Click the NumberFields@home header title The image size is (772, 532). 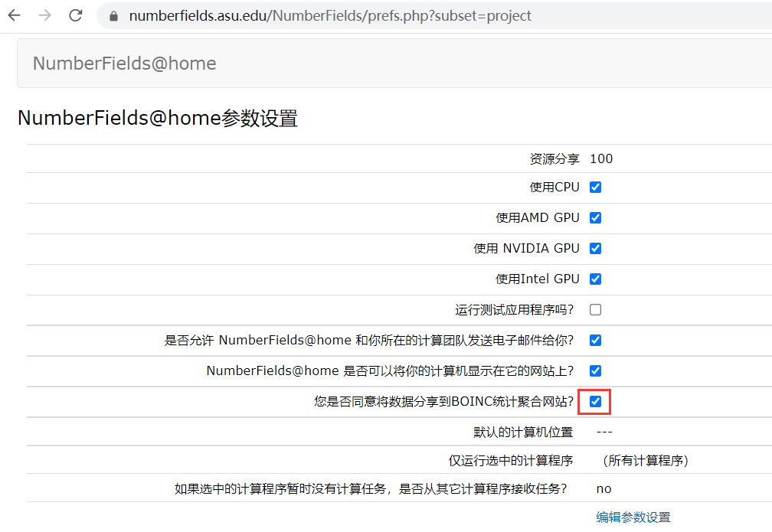pyautogui.click(x=125, y=64)
